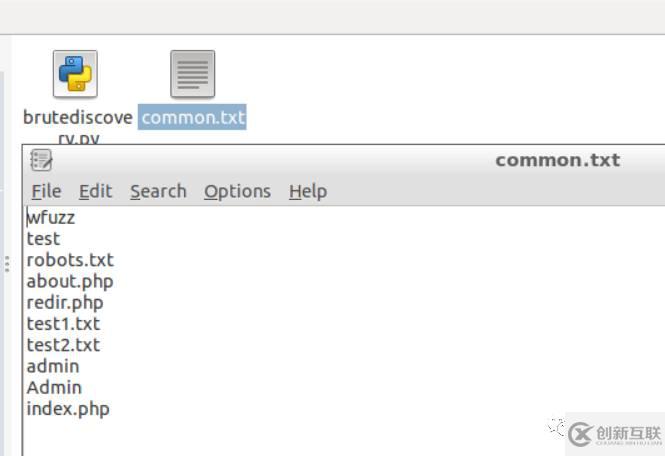The image size is (665, 456).
Task: Place the cursor on the redir.php line
Action: [65, 303]
